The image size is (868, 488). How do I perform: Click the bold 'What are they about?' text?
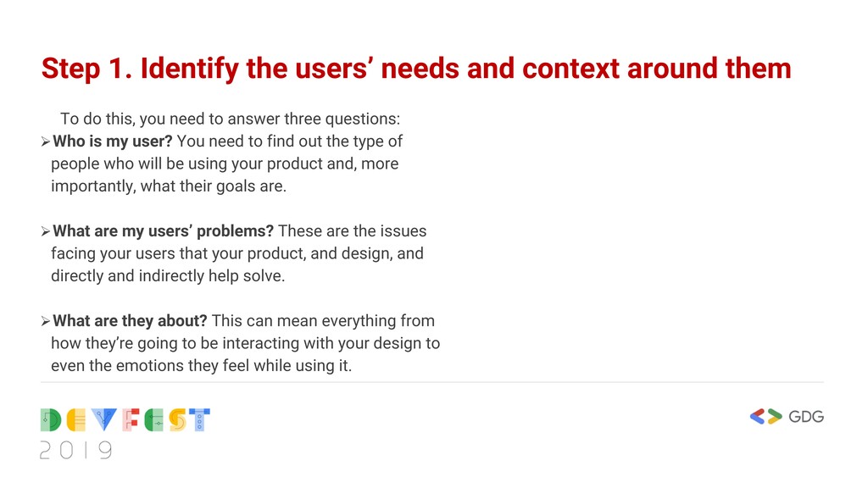(130, 321)
